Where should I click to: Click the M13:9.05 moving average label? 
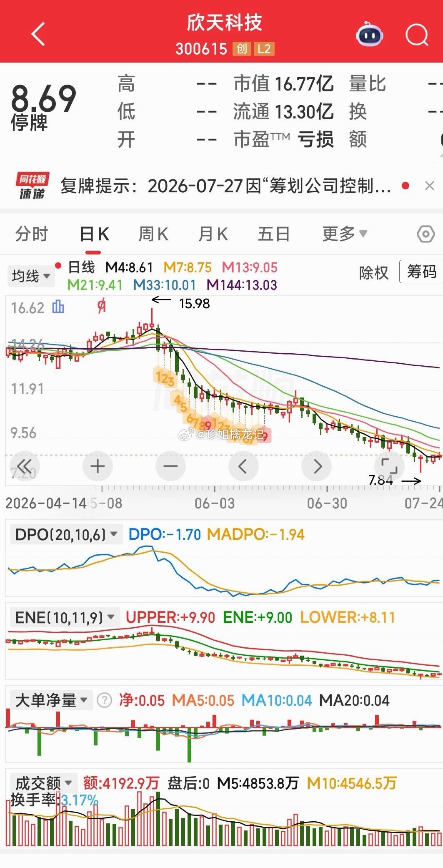click(x=249, y=267)
